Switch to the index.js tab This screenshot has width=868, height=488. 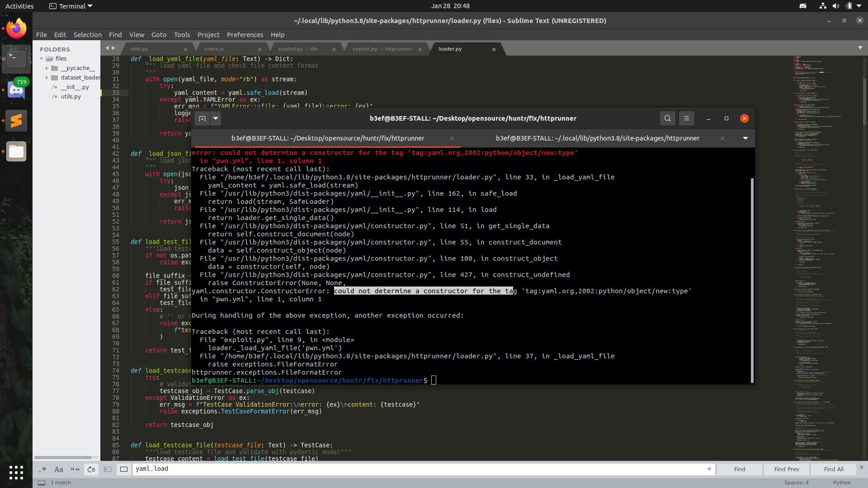pos(214,49)
